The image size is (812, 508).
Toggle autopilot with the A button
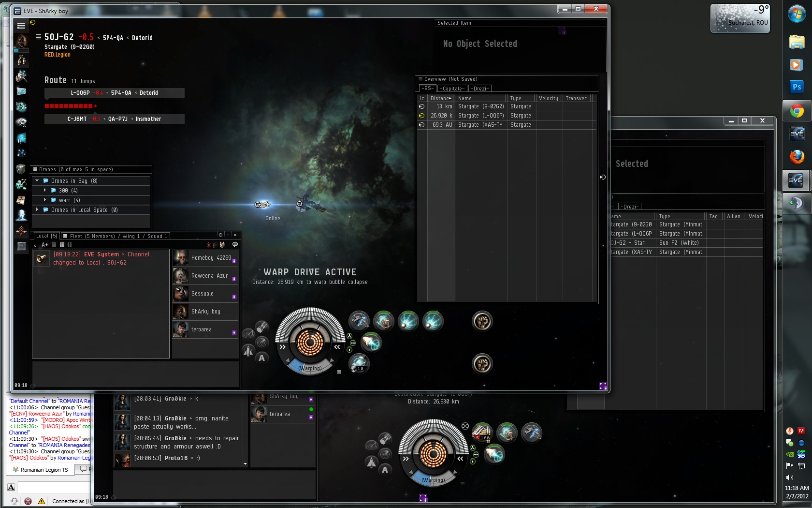[x=261, y=358]
